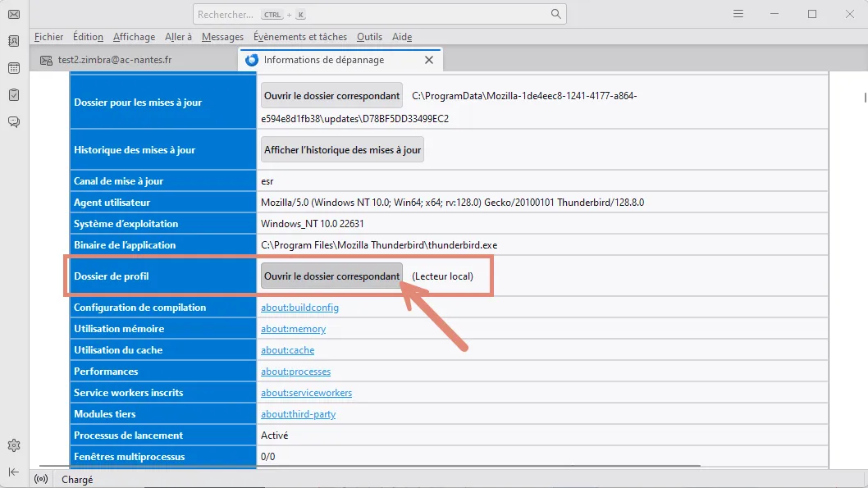Screen dimensions: 868x488
Task: Open the profile folder with Ouvrir le dossier correspondant
Action: coord(331,276)
